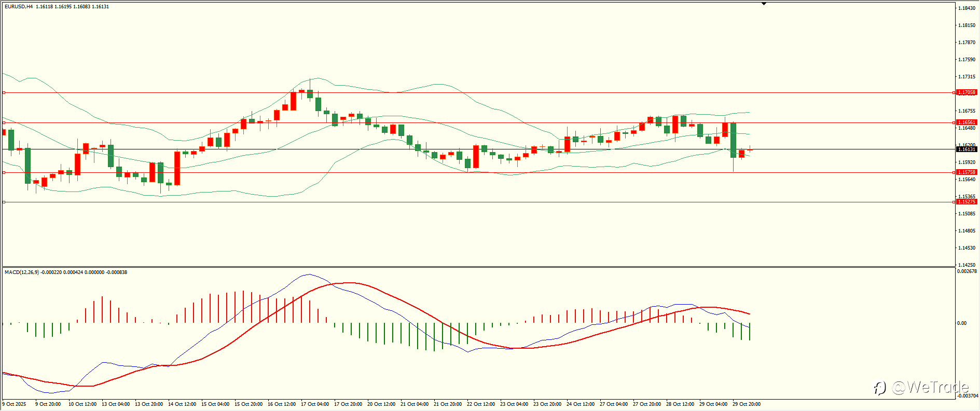Screen dimensions: 980x411
Task: Select the red 1.15275 price level tag
Action: coord(967,202)
